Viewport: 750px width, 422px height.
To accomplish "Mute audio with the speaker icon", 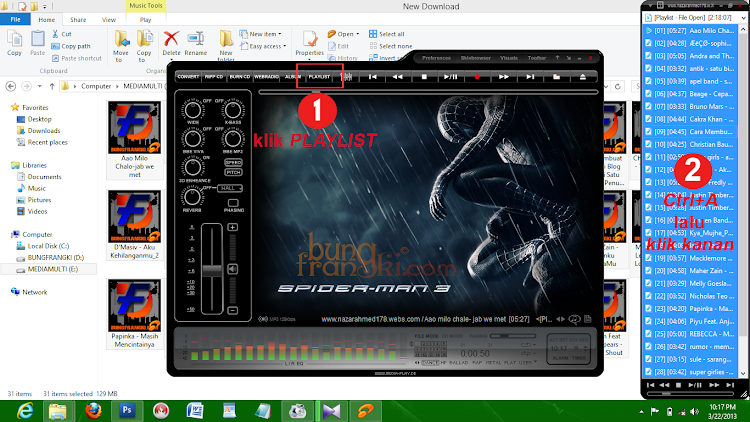I will pos(232,269).
